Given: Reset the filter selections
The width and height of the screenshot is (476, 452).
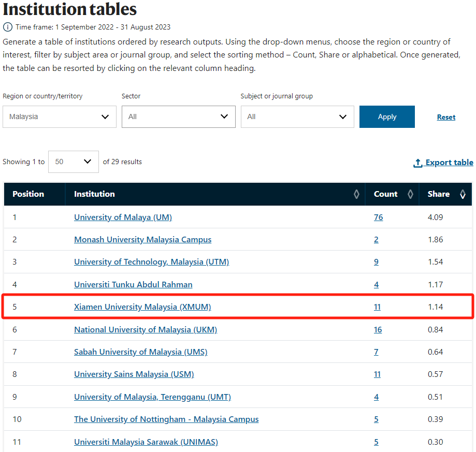Looking at the screenshot, I should click(446, 117).
